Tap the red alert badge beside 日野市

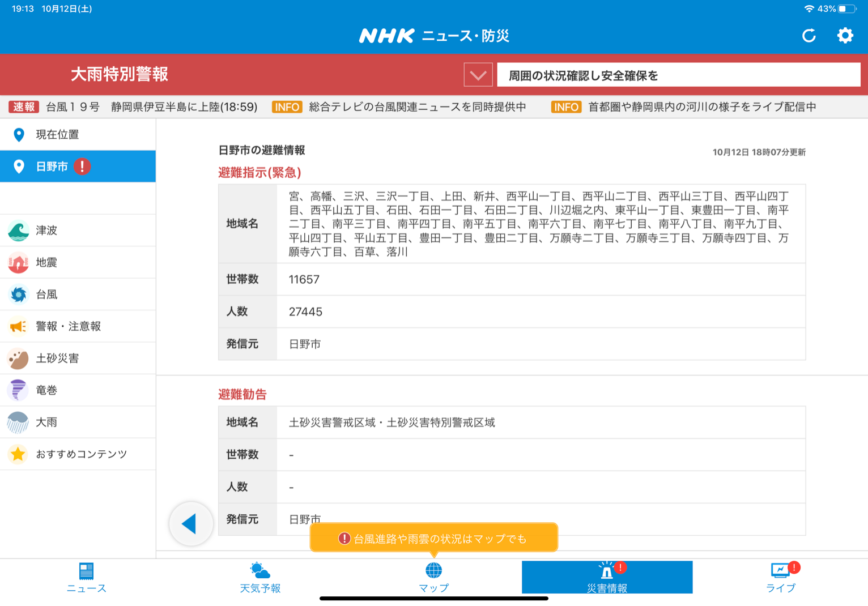point(82,167)
